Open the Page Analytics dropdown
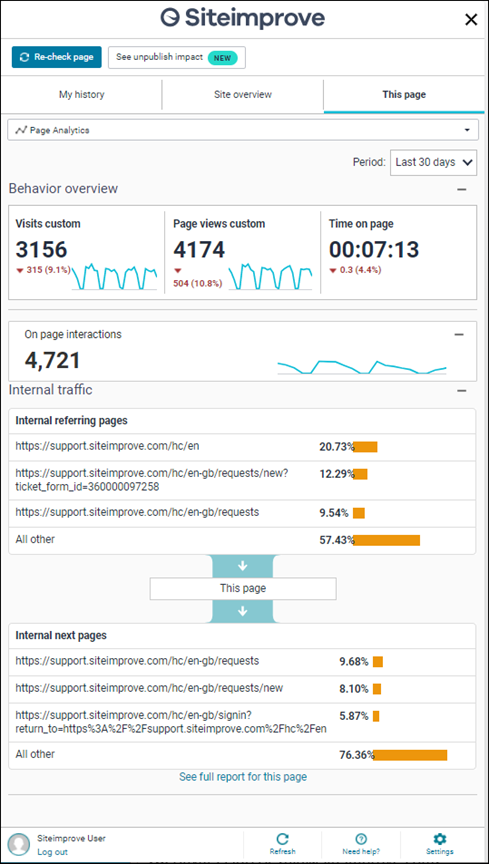The image size is (489, 864). coord(243,131)
